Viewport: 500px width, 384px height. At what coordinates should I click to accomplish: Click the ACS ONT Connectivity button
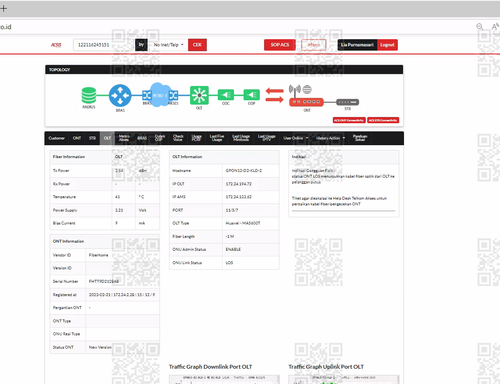(349, 120)
